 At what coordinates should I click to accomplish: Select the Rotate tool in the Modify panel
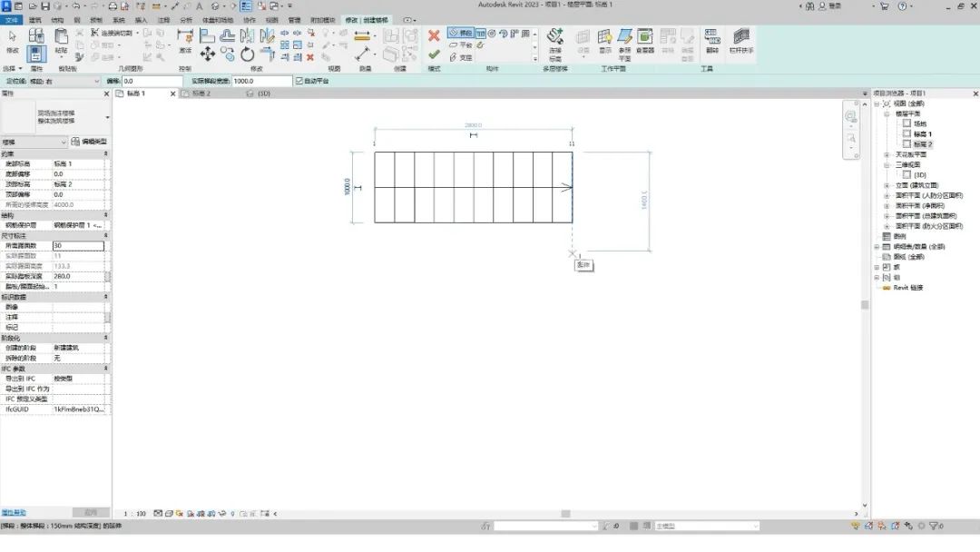pyautogui.click(x=248, y=54)
